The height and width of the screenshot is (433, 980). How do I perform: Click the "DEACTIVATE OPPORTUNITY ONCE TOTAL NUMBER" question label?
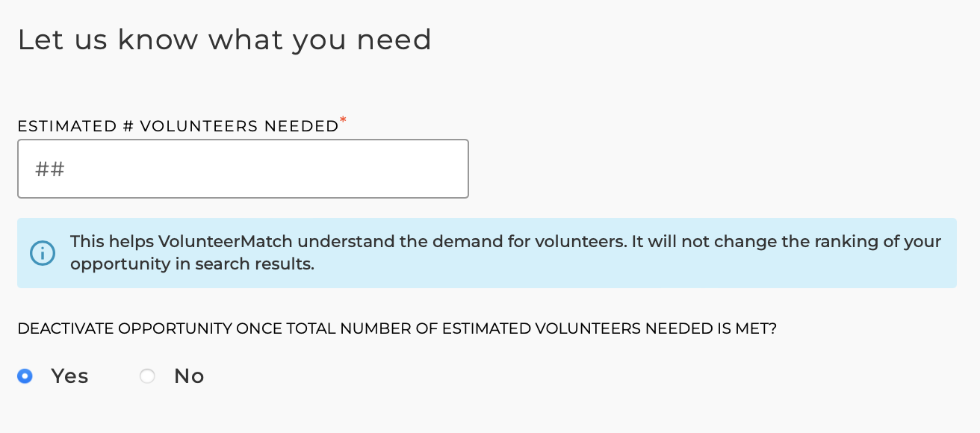(397, 328)
